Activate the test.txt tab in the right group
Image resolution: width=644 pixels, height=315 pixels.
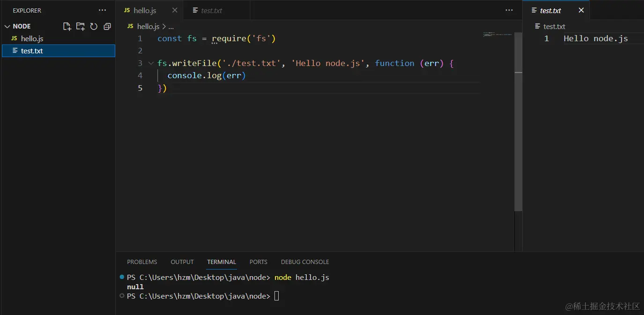556,10
